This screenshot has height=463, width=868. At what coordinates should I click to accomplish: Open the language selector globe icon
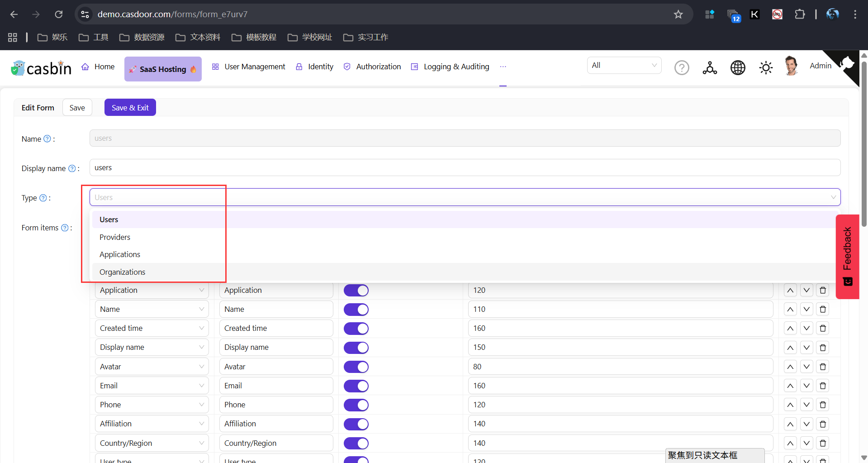[x=737, y=67]
